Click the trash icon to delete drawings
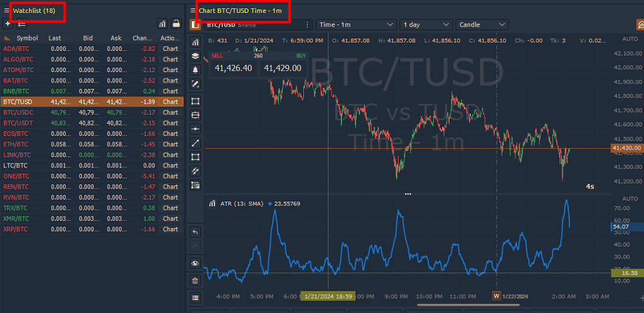Viewport: 644px width, 313px height. click(196, 280)
